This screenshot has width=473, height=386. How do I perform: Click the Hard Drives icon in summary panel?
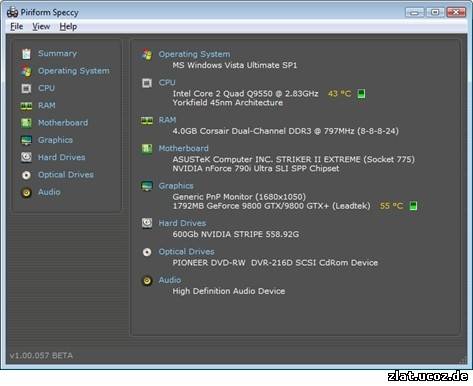pos(147,223)
